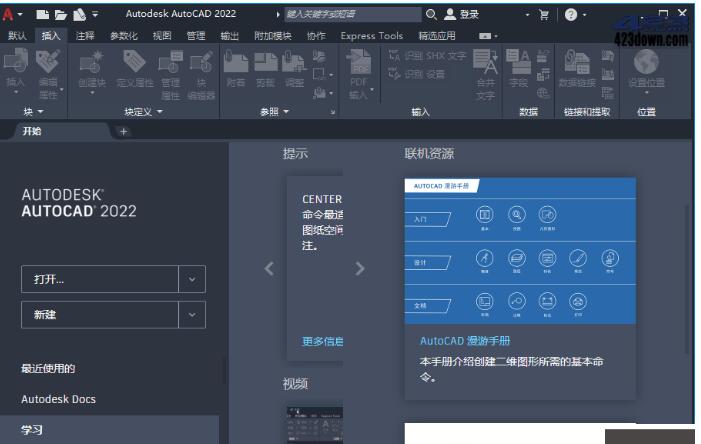This screenshot has height=444, width=701.
Task: Switch to the 输出 ribbon tab
Action: [230, 36]
